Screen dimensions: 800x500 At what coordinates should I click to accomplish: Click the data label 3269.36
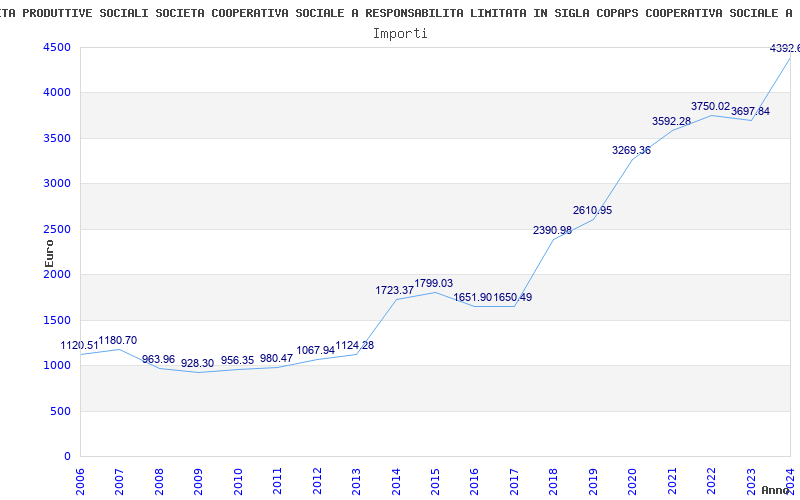click(x=632, y=151)
